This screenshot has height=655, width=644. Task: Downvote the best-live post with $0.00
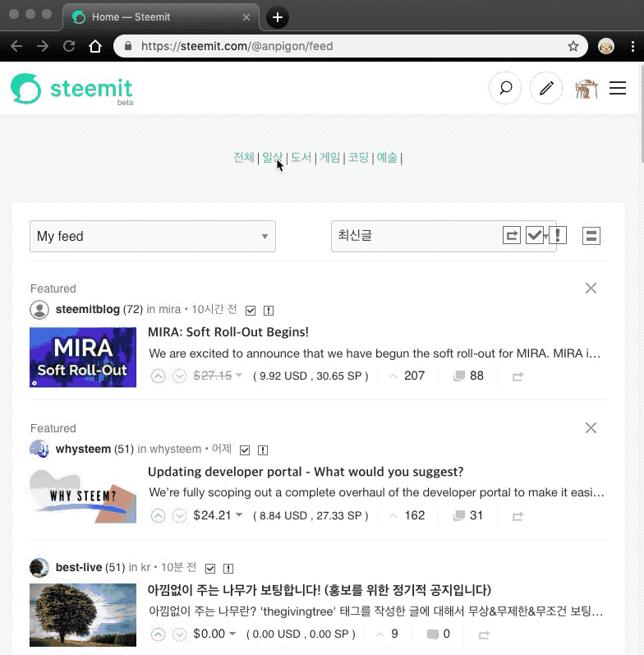click(x=179, y=634)
